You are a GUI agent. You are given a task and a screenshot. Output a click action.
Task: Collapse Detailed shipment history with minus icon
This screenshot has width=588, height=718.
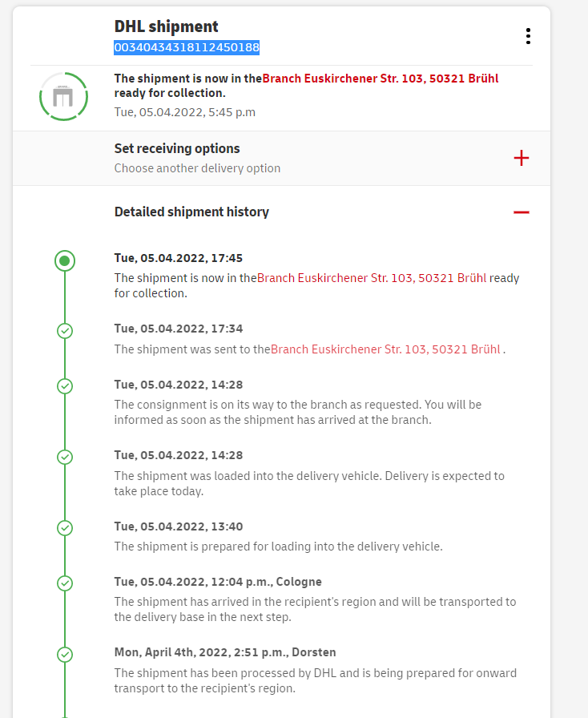point(522,212)
